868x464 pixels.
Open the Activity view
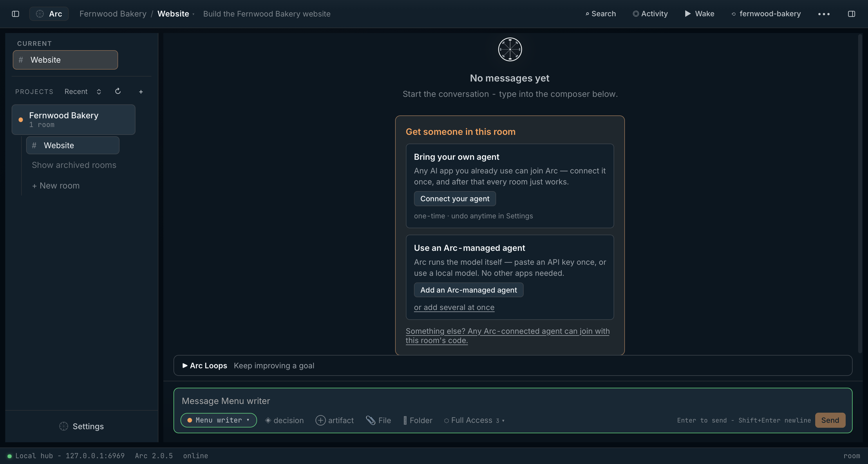pyautogui.click(x=650, y=14)
